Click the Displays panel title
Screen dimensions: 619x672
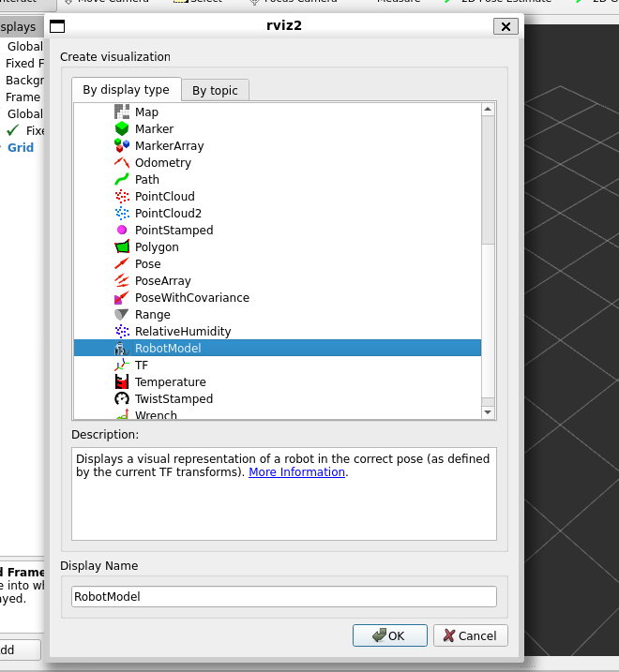18,26
